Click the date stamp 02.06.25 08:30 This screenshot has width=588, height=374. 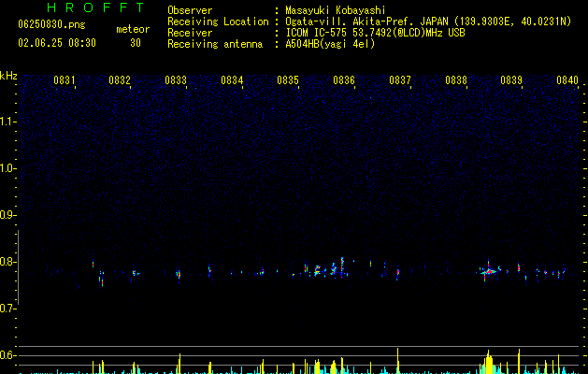pos(57,43)
